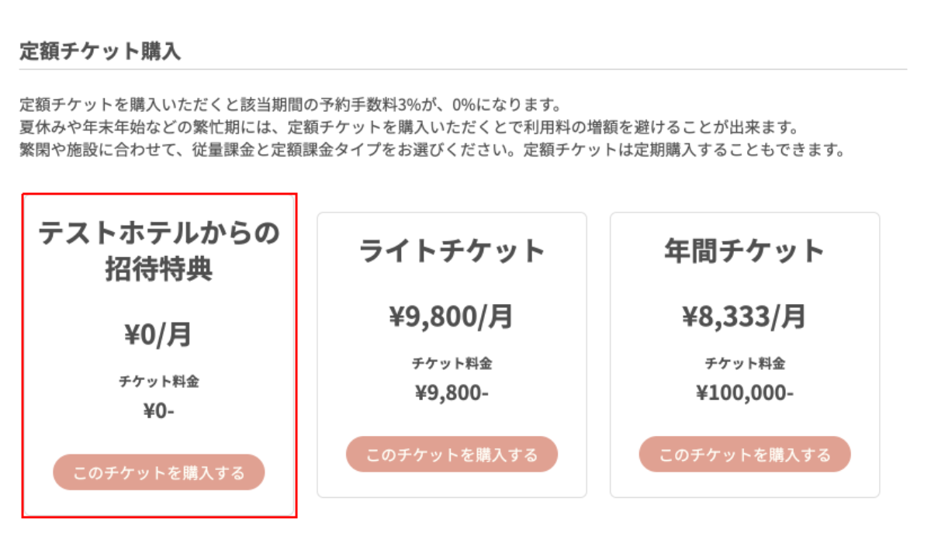The width and height of the screenshot is (931, 560).
Task: Click the sentence about 予約手数料3% becoming 0%
Action: pos(290,105)
